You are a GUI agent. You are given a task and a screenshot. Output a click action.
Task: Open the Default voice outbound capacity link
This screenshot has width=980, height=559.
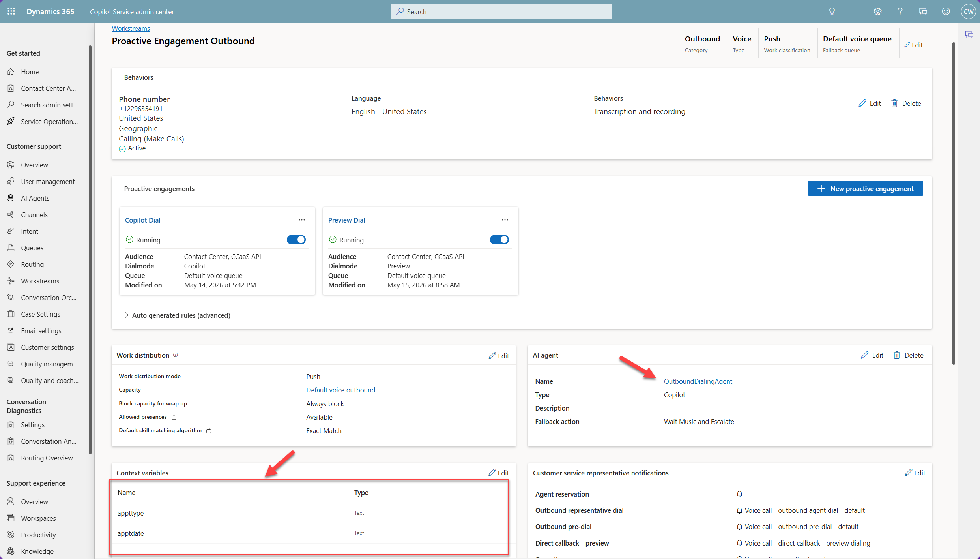340,390
